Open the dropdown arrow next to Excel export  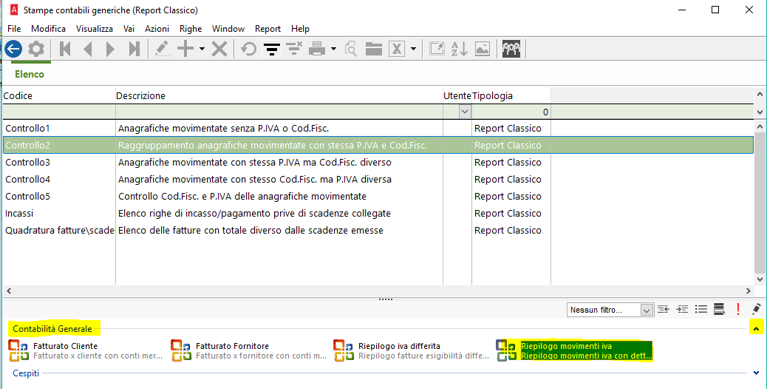click(413, 49)
